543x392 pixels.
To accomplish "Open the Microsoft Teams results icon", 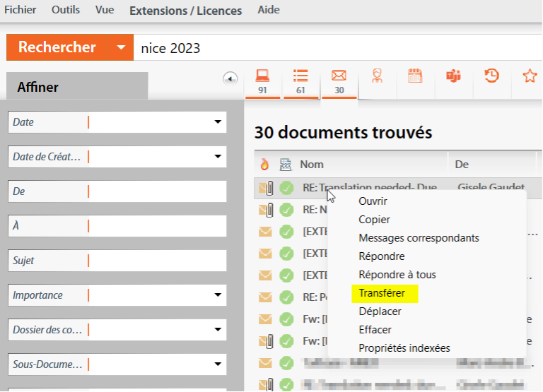I will pos(452,76).
